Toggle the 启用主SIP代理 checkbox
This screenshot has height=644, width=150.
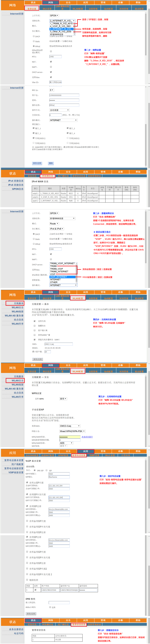click(27, 483)
